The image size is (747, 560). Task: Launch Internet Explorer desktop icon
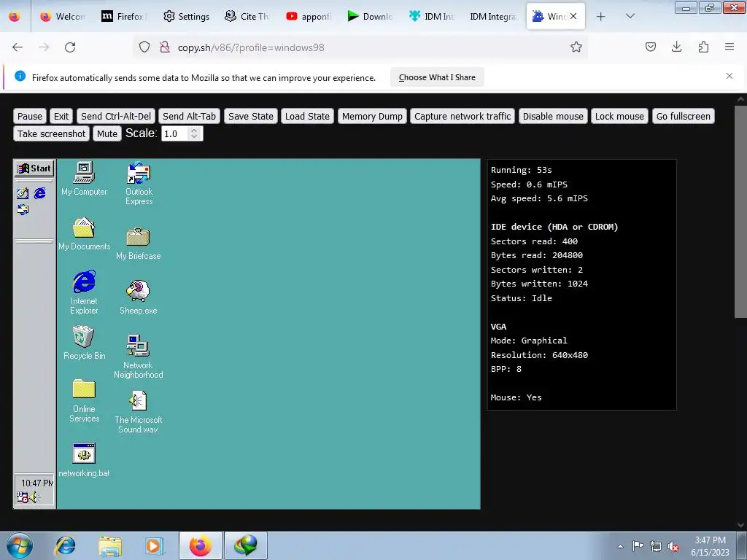click(84, 292)
